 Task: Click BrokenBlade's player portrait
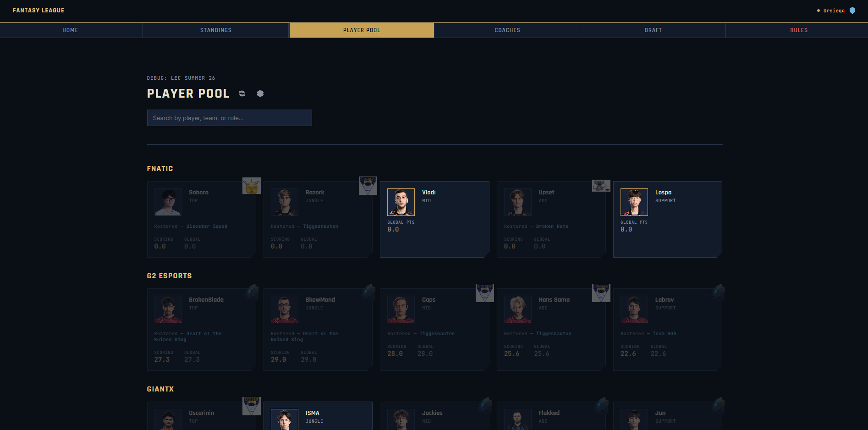(168, 309)
